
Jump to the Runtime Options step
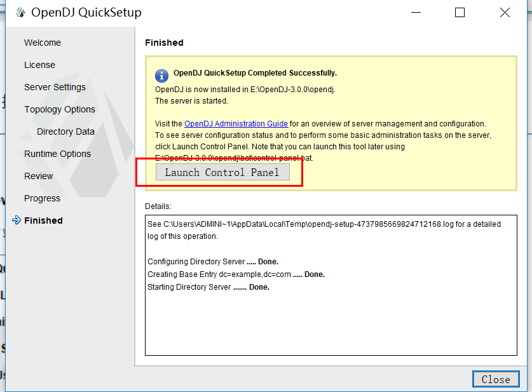[x=57, y=154]
